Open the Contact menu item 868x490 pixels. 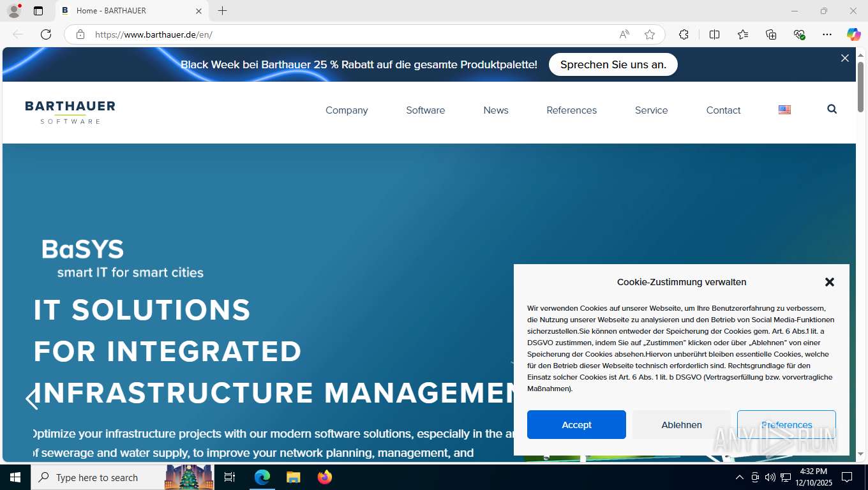coord(724,110)
